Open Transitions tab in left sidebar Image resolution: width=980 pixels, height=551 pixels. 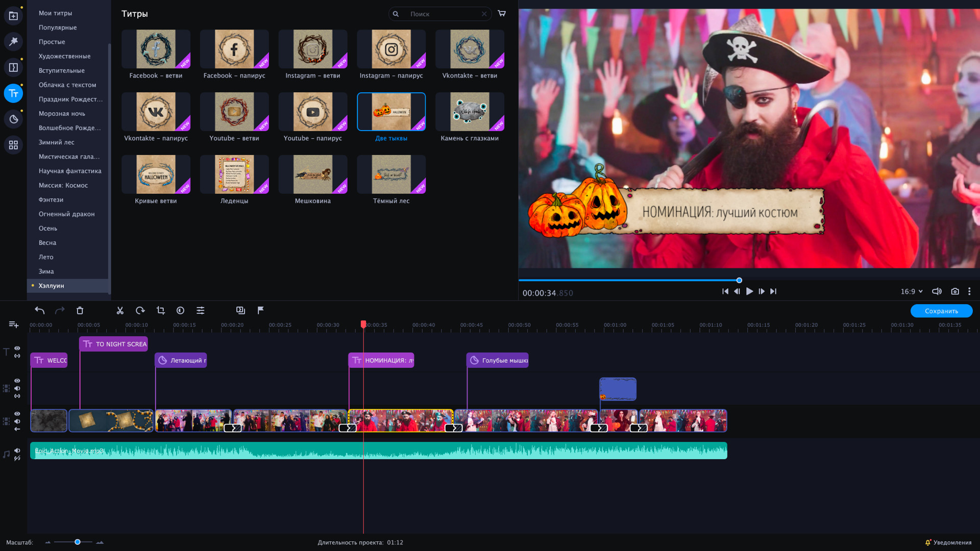(13, 67)
